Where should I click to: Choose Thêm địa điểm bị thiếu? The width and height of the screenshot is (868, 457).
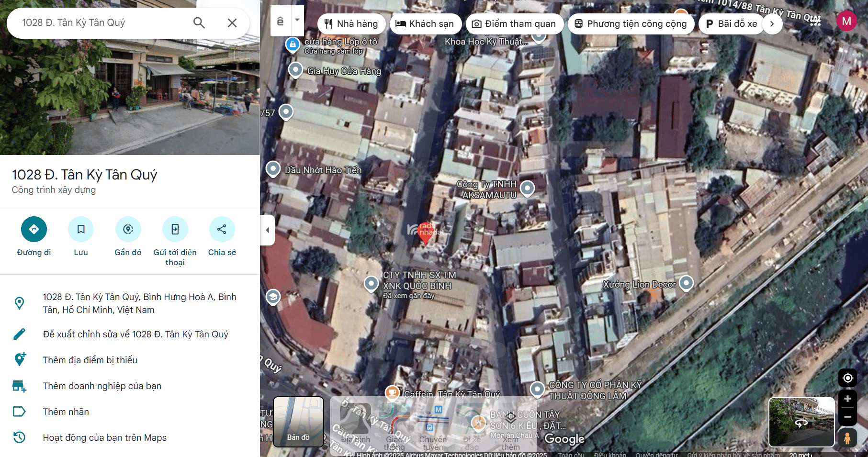130,360
